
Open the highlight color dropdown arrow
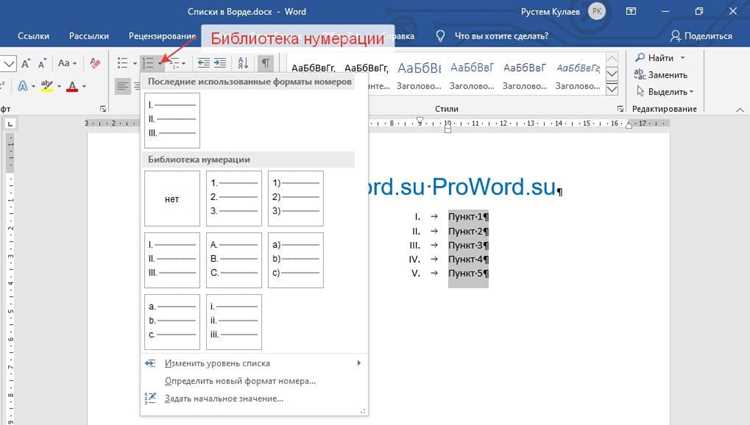[59, 87]
